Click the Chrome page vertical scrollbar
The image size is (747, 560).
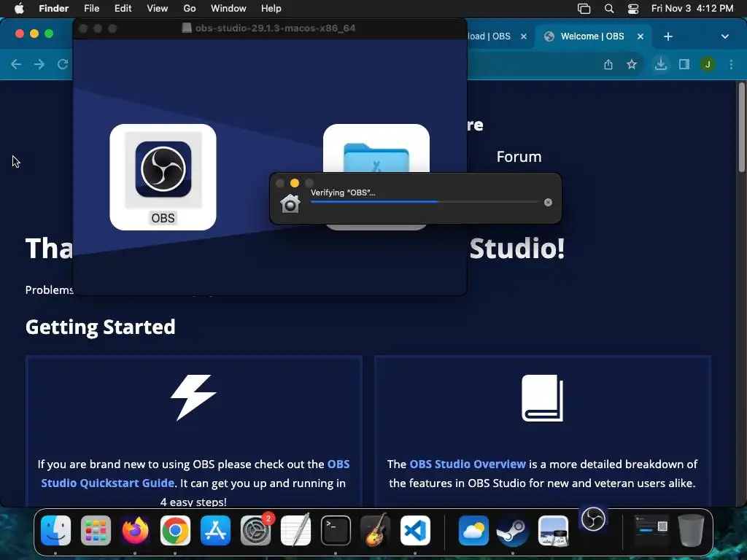coord(741,127)
